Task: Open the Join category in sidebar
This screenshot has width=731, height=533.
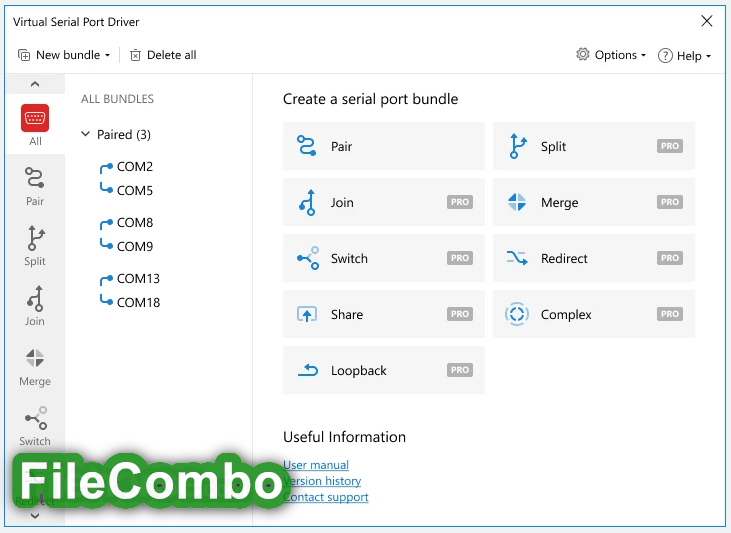Action: [x=35, y=306]
